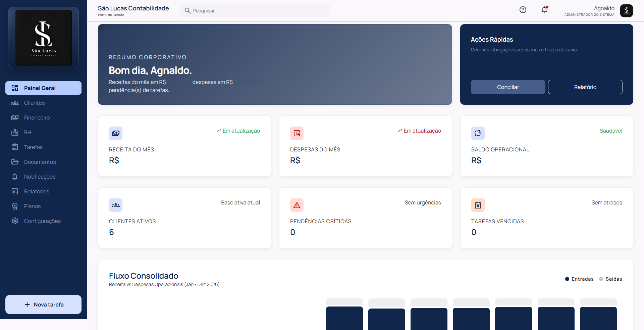
Task: Open the help question mark icon
Action: point(523,10)
